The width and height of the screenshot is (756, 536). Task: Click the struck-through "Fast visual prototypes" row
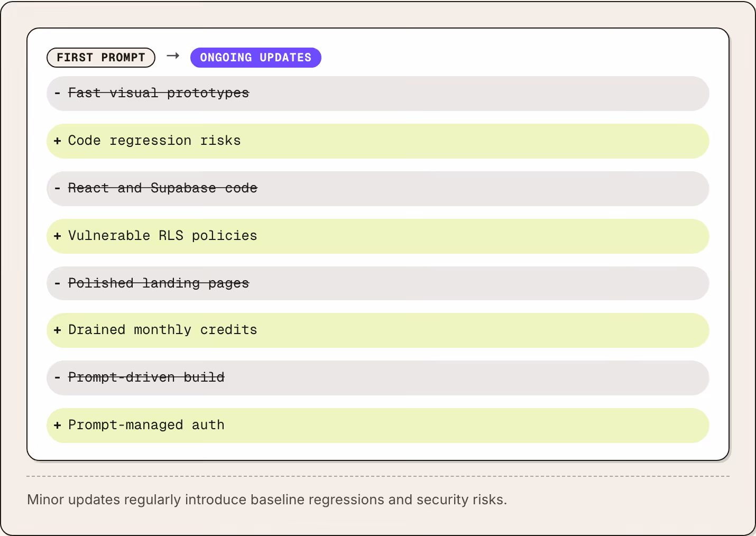(378, 94)
